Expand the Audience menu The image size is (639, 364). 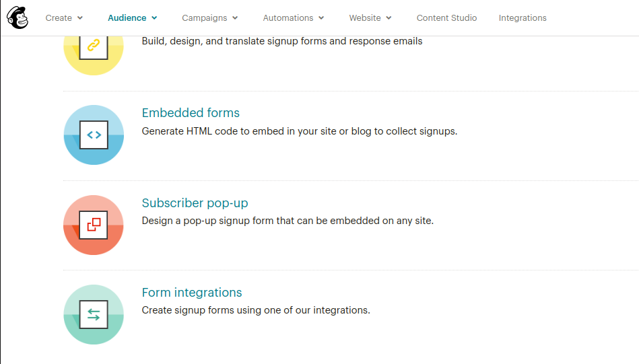(132, 18)
